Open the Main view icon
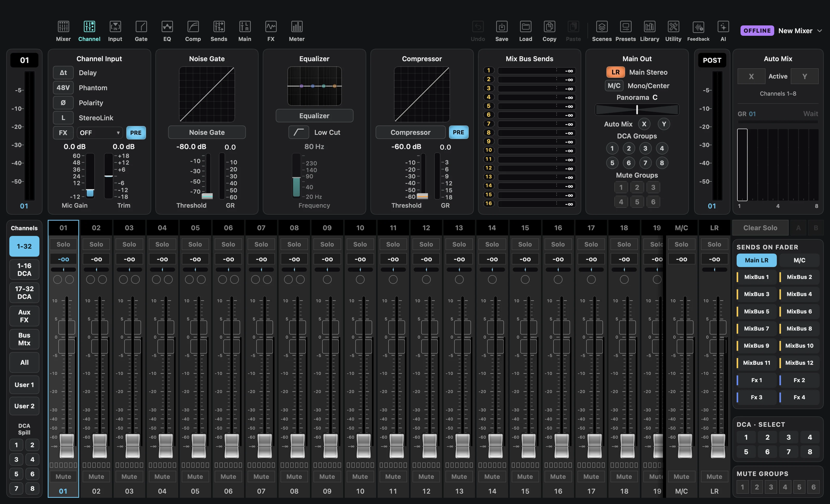This screenshot has width=830, height=504. [245, 27]
